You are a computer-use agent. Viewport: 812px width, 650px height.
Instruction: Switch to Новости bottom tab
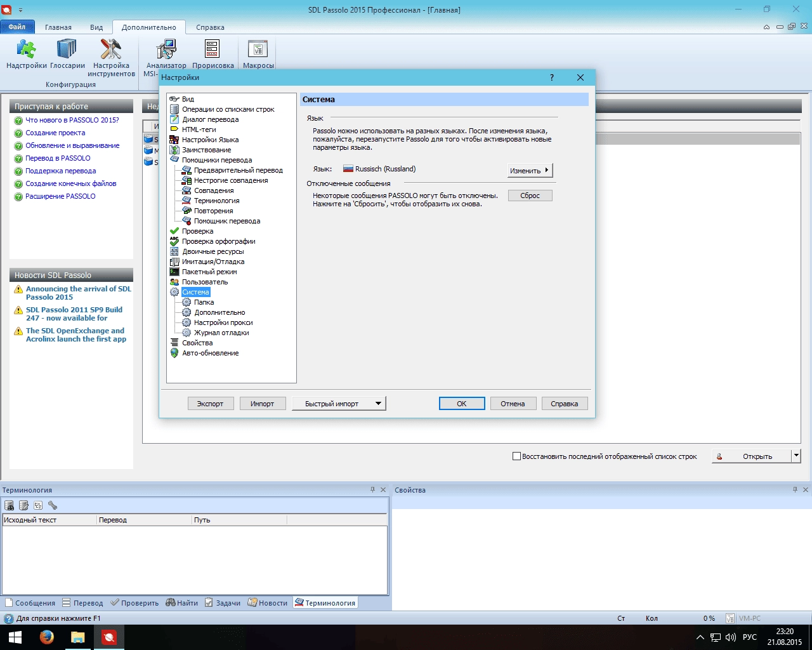(268, 603)
